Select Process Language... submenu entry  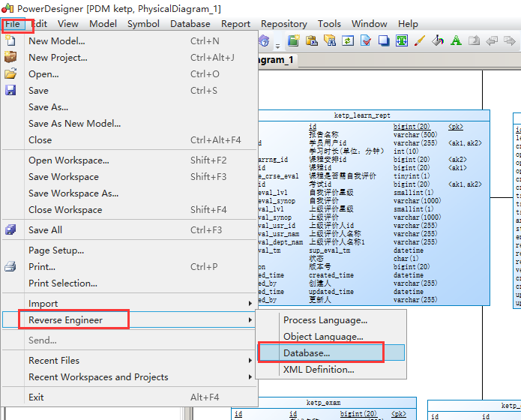(x=331, y=320)
